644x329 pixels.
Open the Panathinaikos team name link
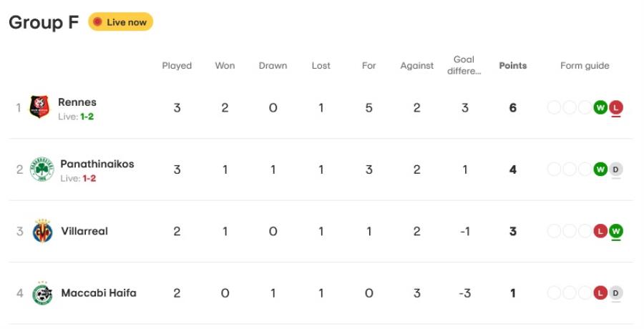pos(97,164)
